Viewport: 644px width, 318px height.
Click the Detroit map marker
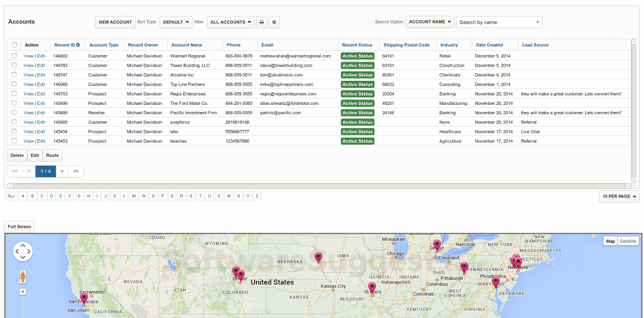pos(437,244)
